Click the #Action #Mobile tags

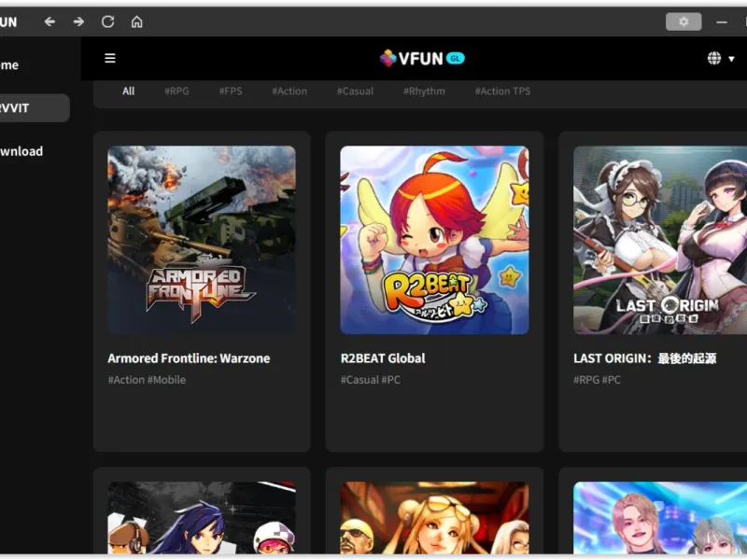[x=147, y=380]
